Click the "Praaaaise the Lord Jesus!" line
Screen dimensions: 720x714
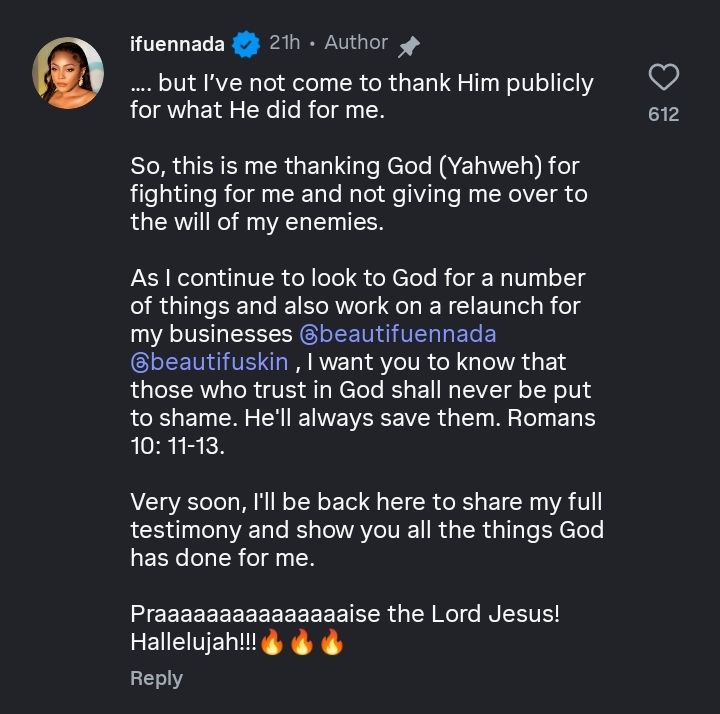pyautogui.click(x=344, y=613)
